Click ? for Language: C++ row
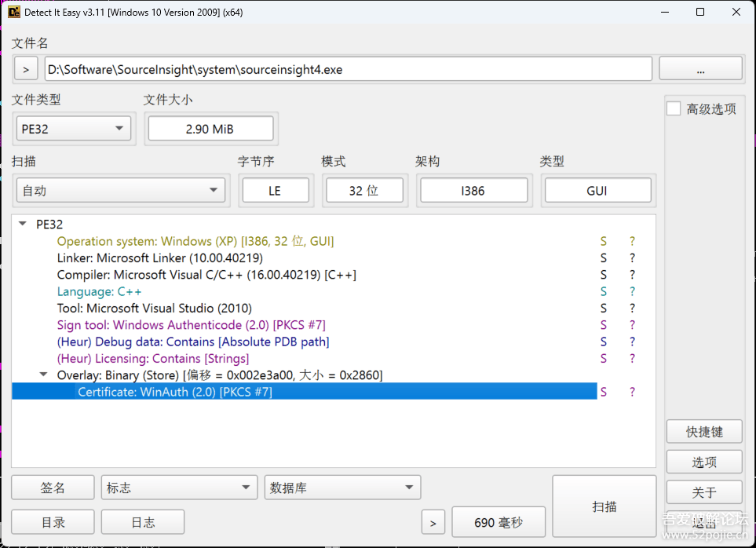Viewport: 756px width, 548px height. click(x=632, y=291)
